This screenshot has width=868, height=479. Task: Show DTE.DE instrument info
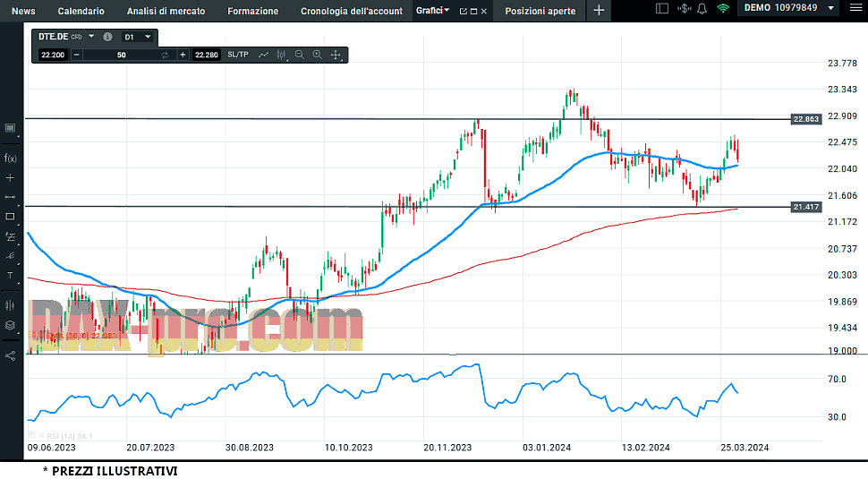pos(108,37)
